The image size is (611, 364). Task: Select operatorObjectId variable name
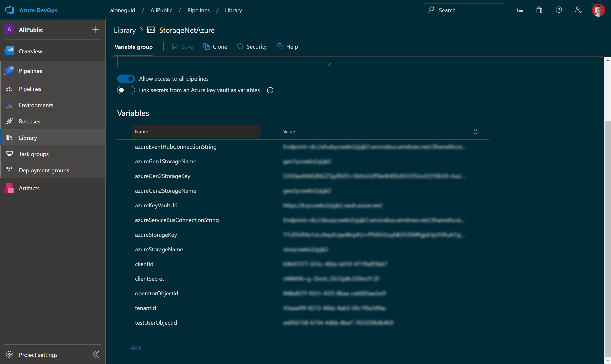tap(156, 293)
